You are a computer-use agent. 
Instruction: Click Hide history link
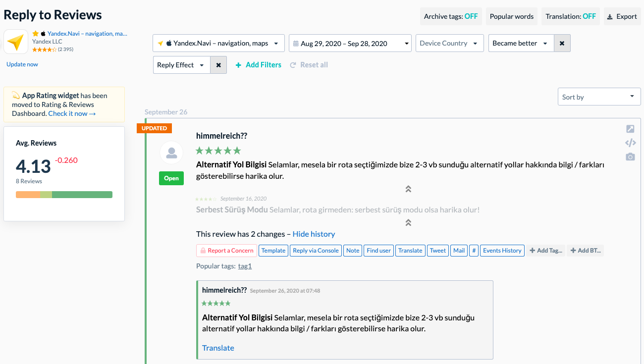click(314, 234)
